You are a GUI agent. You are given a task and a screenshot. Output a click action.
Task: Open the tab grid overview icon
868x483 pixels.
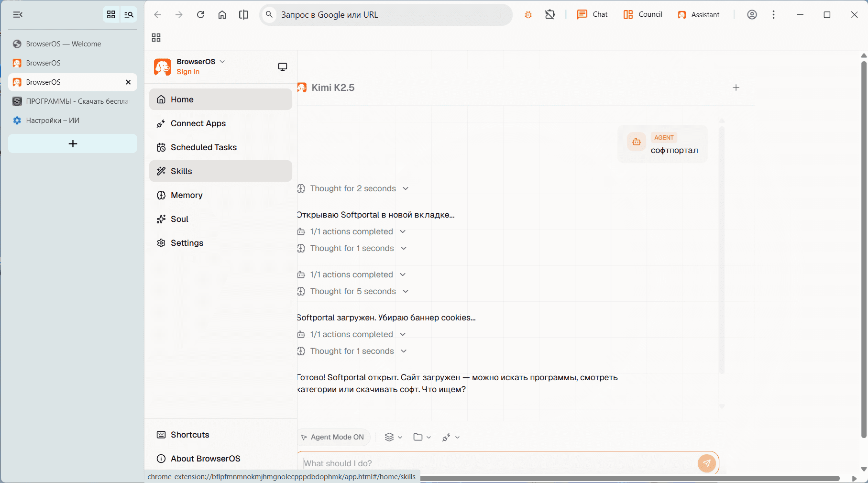111,15
